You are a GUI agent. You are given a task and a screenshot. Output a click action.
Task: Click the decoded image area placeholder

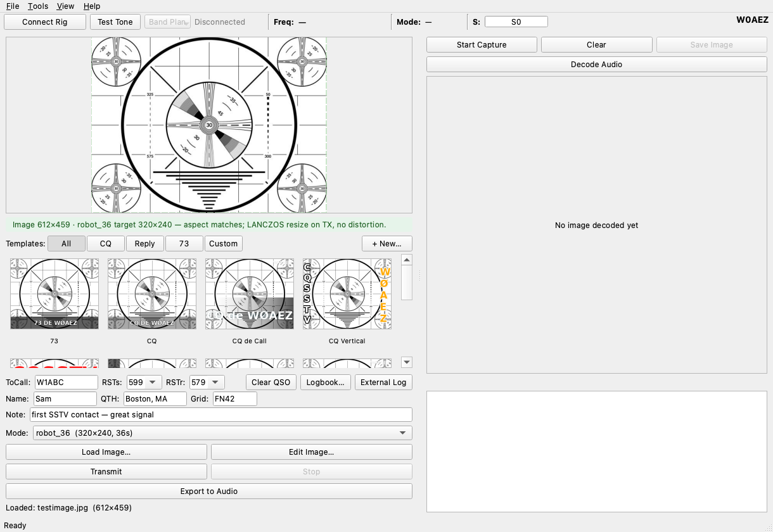point(596,225)
